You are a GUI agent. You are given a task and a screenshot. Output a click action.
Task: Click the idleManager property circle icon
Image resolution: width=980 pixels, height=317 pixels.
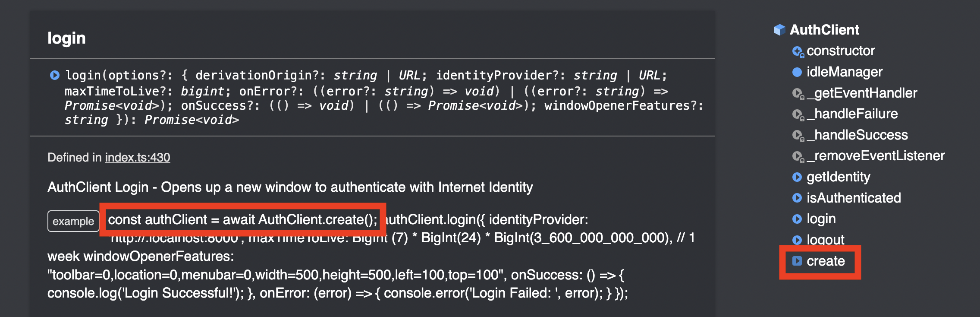tap(797, 72)
